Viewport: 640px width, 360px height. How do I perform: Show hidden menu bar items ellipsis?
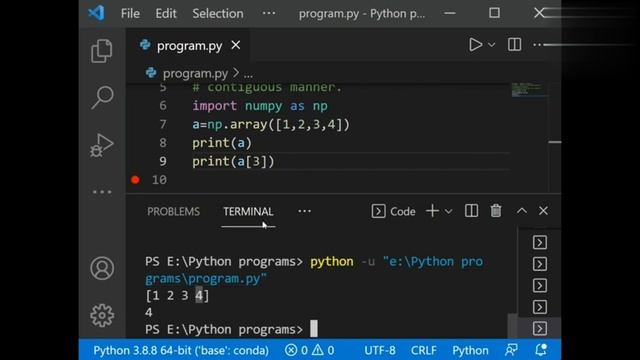coord(269,13)
